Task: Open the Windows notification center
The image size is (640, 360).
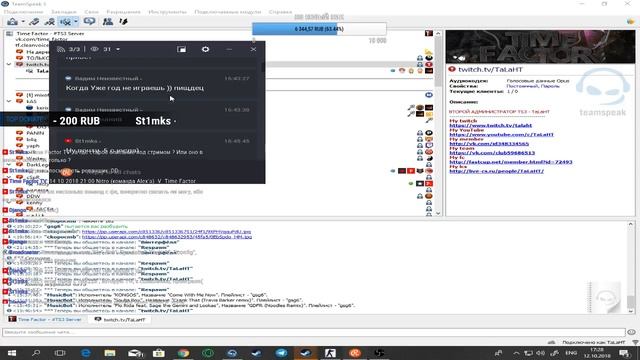Action: coord(624,353)
